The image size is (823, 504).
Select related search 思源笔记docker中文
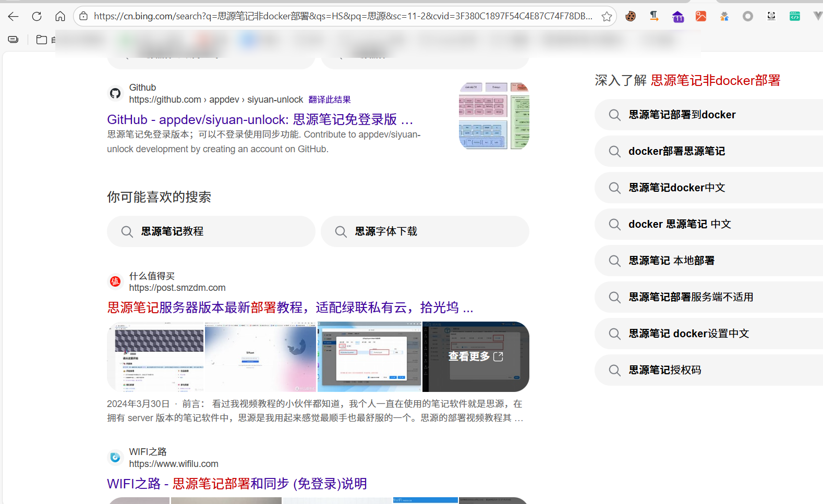point(709,188)
